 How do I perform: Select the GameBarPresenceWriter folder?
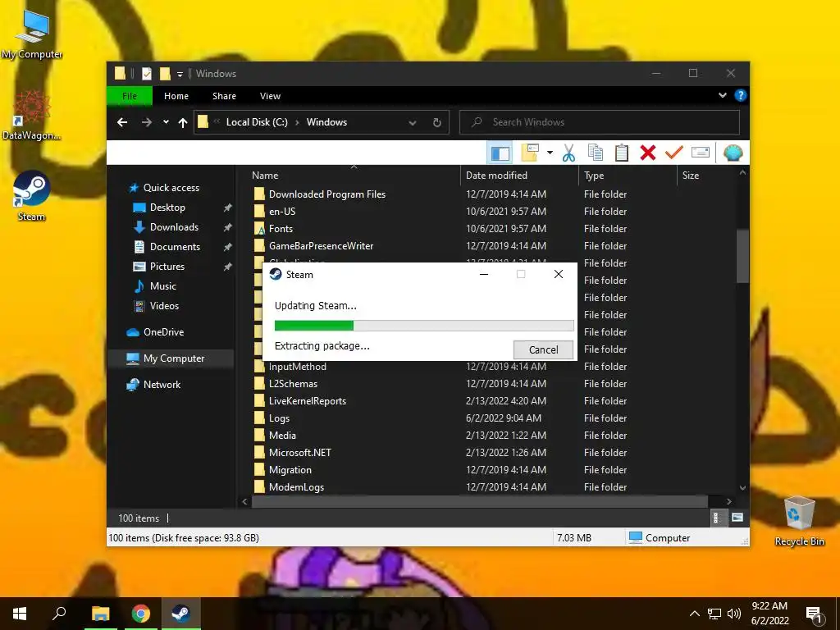(321, 246)
